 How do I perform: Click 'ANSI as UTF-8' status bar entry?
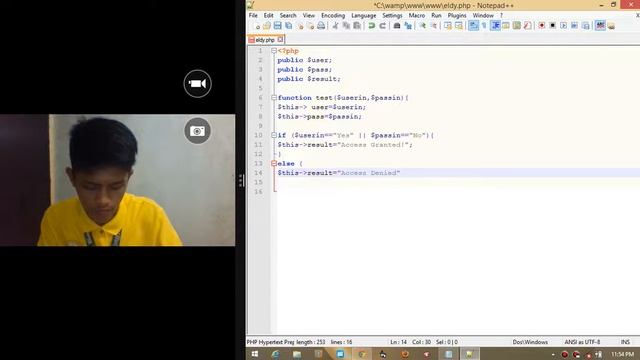[582, 342]
